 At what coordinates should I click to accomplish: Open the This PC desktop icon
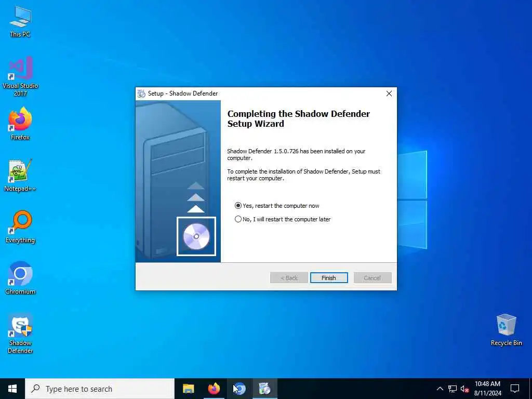20,21
